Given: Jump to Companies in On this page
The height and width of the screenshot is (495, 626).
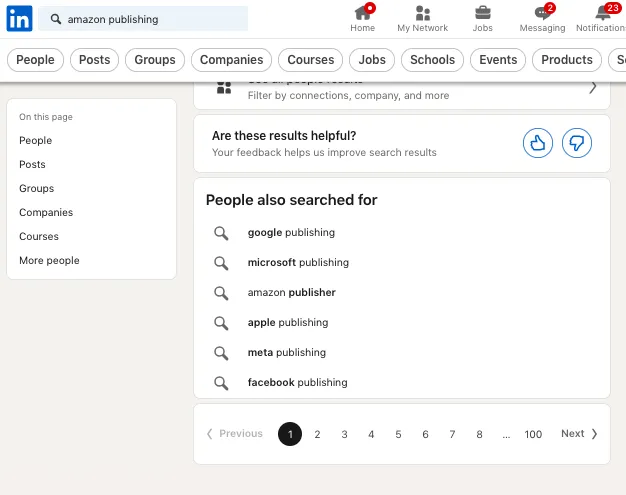Looking at the screenshot, I should click(46, 212).
